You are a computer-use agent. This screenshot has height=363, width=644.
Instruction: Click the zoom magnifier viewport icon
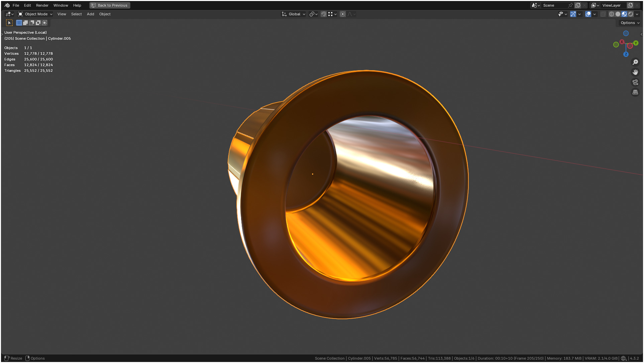635,62
